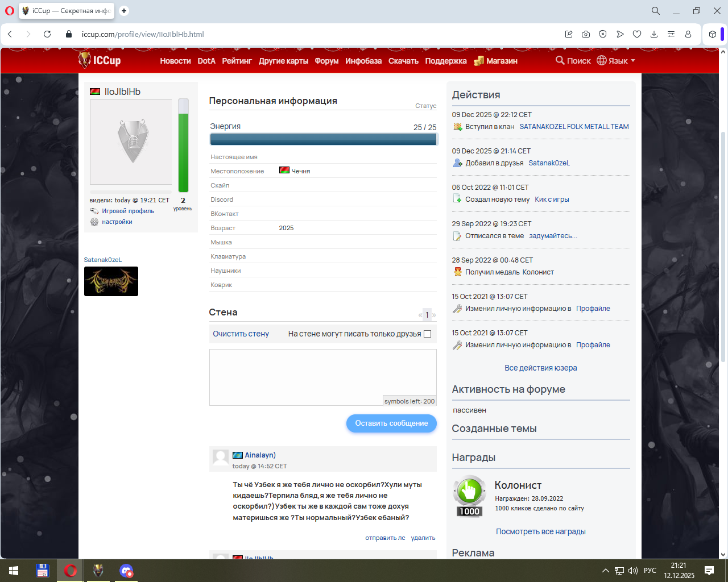Screen dimensions: 728x582
Task: Click the added friend activity icon
Action: [x=457, y=163]
